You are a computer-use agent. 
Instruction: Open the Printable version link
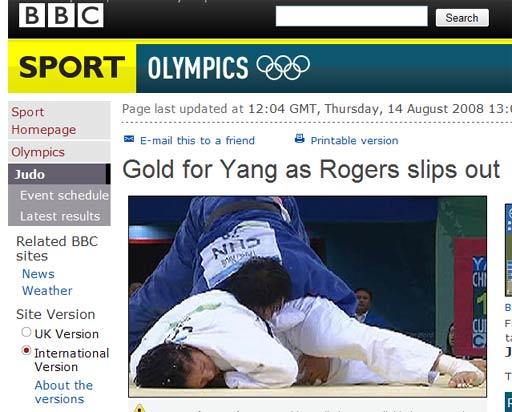[x=354, y=140]
